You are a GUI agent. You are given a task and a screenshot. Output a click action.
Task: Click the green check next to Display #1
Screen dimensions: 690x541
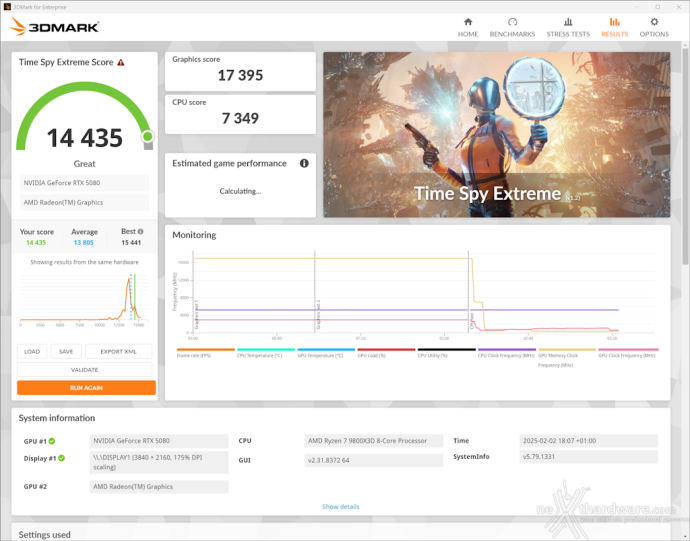click(62, 458)
